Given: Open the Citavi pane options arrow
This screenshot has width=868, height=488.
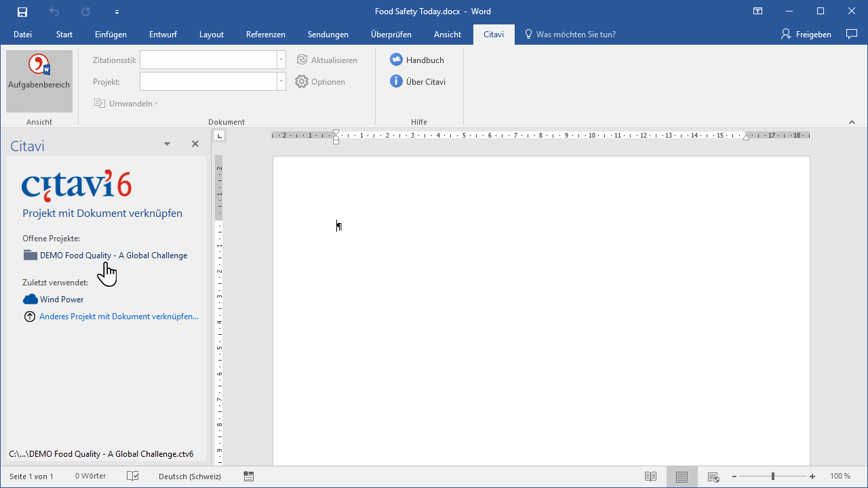Looking at the screenshot, I should pos(167,144).
